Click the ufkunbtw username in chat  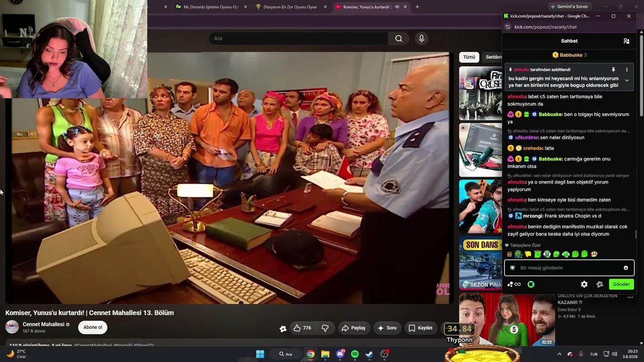(527, 138)
